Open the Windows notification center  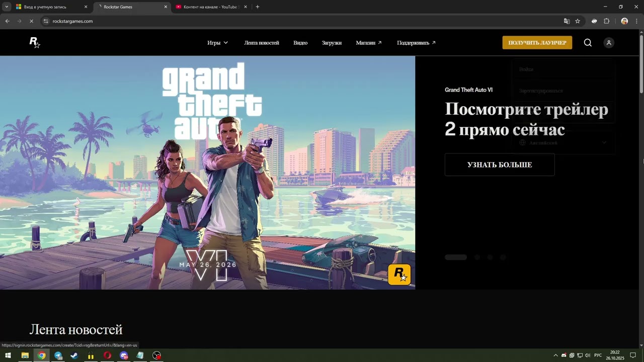(x=633, y=355)
